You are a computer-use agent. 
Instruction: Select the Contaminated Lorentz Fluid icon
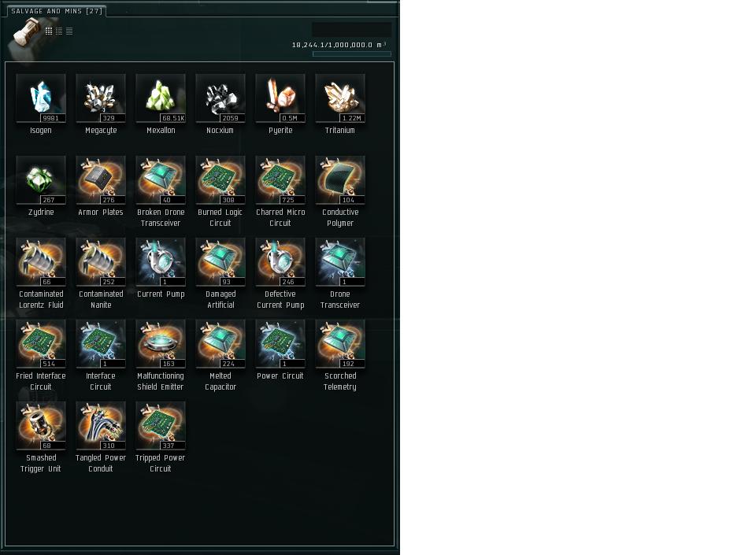pyautogui.click(x=41, y=262)
